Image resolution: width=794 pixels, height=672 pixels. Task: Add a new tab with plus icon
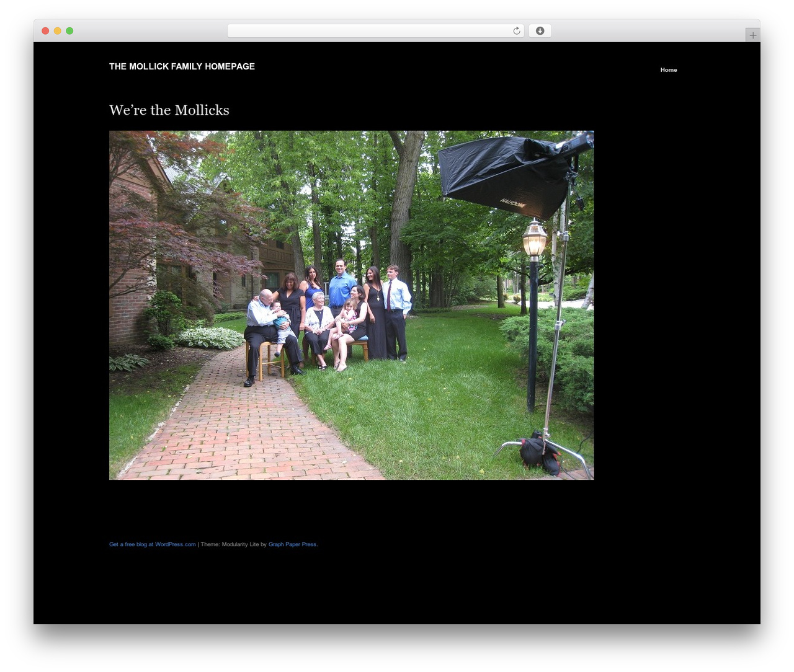coord(752,35)
